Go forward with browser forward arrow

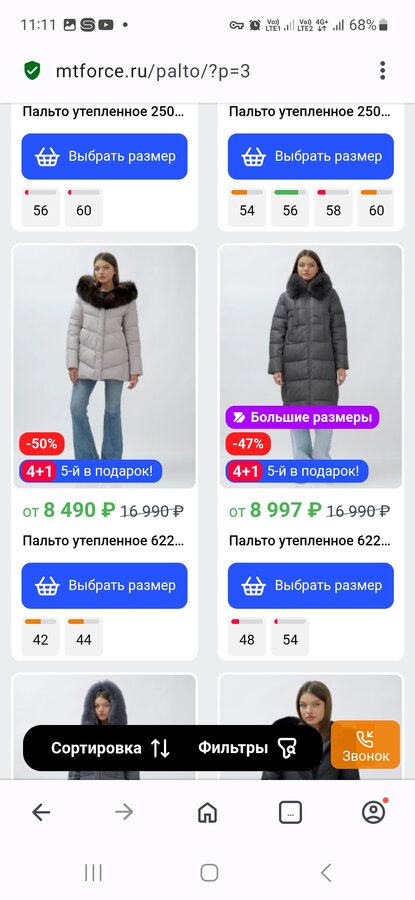tap(123, 812)
